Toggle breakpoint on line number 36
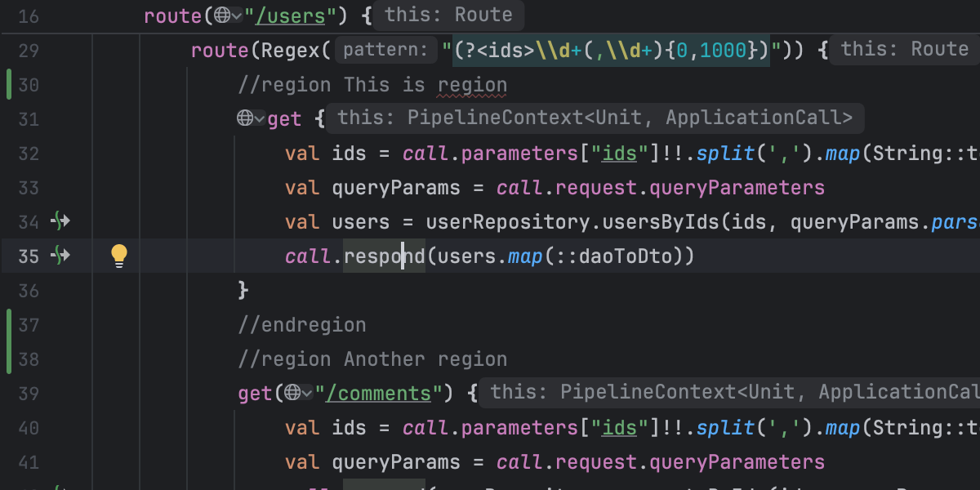 29,291
